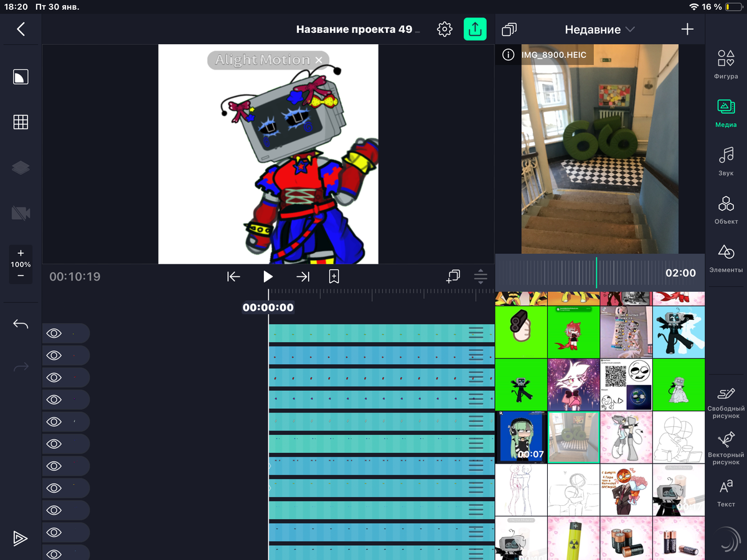Click the plus to add media
The width and height of the screenshot is (747, 560).
(687, 29)
